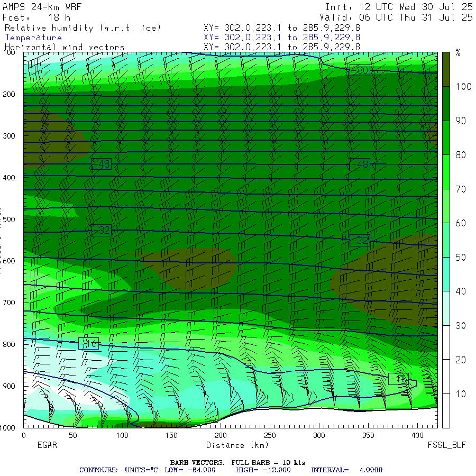Click the "Relative humidity (w.r.t. ice)" legend label
476x476 pixels.
pos(83,28)
